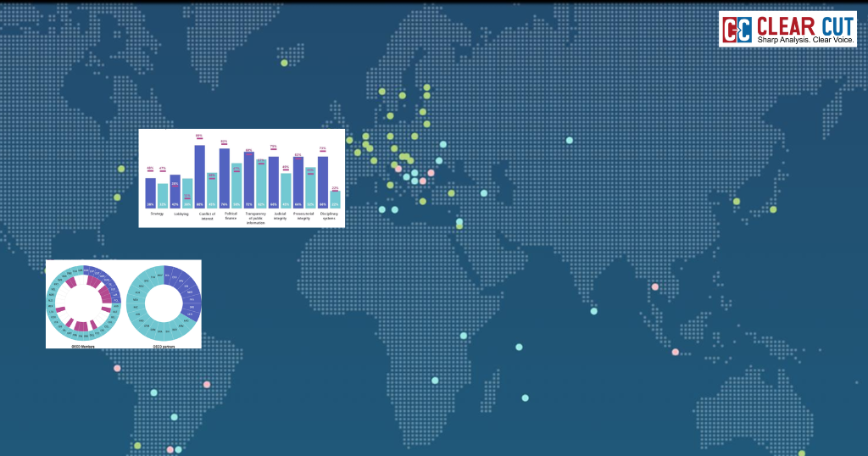Viewport: 868px width, 456px height.
Task: Select the cyan dot over South Africa
Action: 435,381
